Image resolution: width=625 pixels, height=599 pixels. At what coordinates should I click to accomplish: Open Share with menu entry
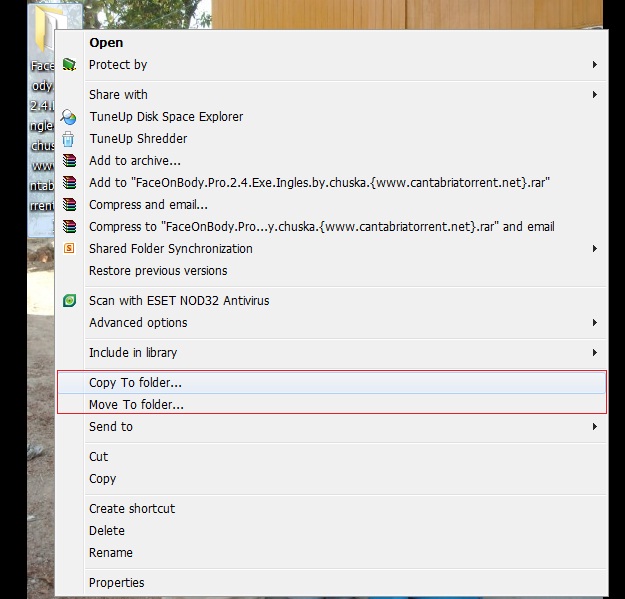pyautogui.click(x=332, y=94)
